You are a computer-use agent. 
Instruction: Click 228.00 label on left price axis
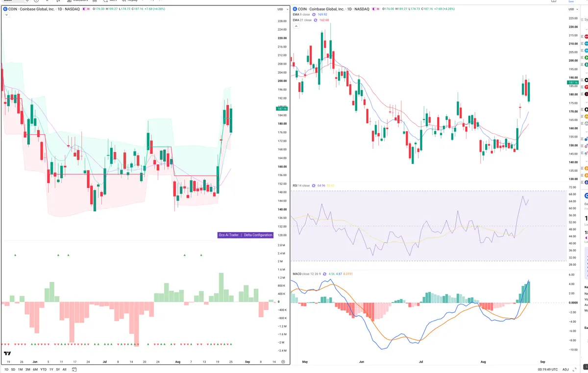click(282, 21)
